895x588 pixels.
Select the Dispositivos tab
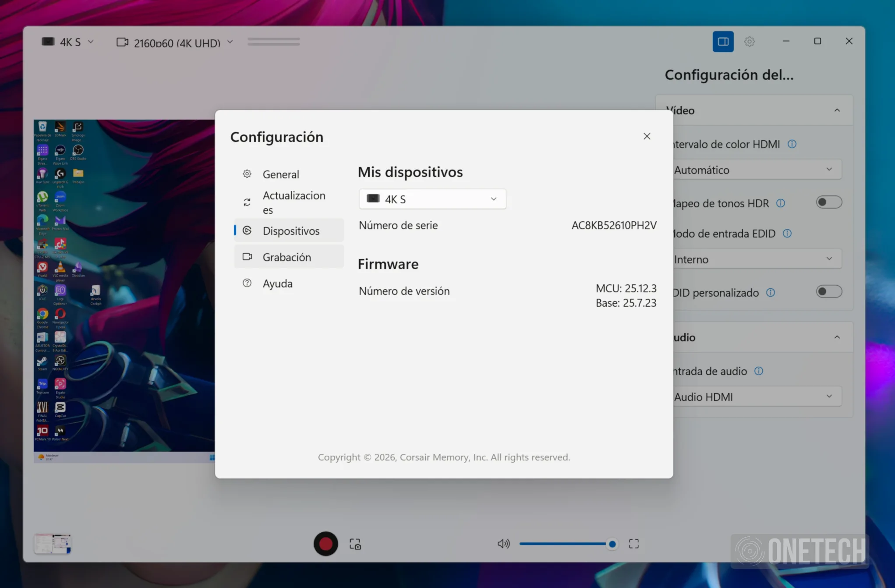[x=289, y=230]
